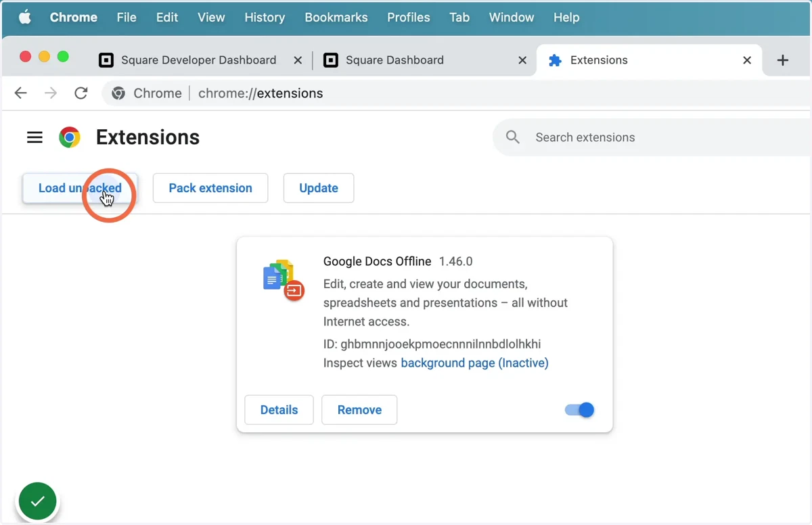Click the Chrome logo beside Extensions
This screenshot has height=525, width=812.
coord(69,137)
